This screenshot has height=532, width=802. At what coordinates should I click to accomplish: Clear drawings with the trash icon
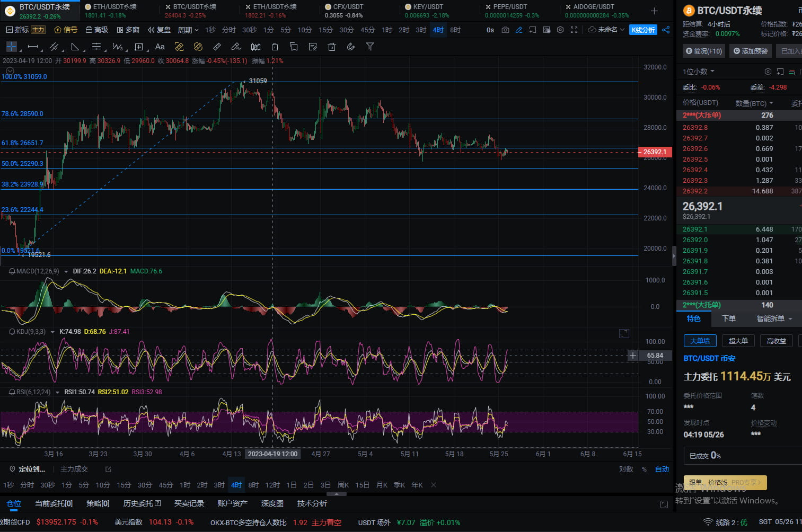[331, 47]
